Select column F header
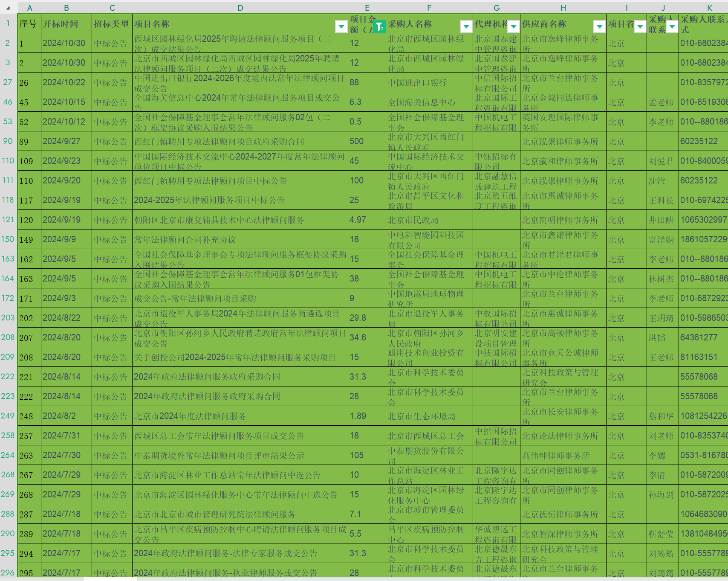728x581 pixels. (429, 8)
